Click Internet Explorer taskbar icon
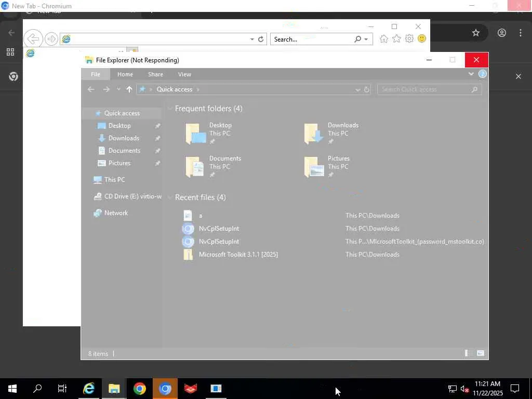532x399 pixels. 88,389
